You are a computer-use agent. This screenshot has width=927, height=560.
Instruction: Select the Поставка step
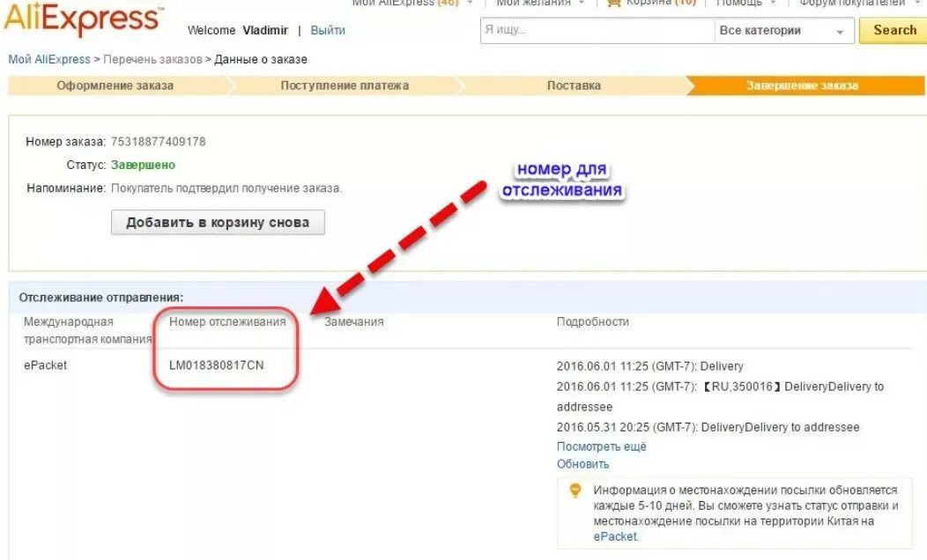[574, 85]
